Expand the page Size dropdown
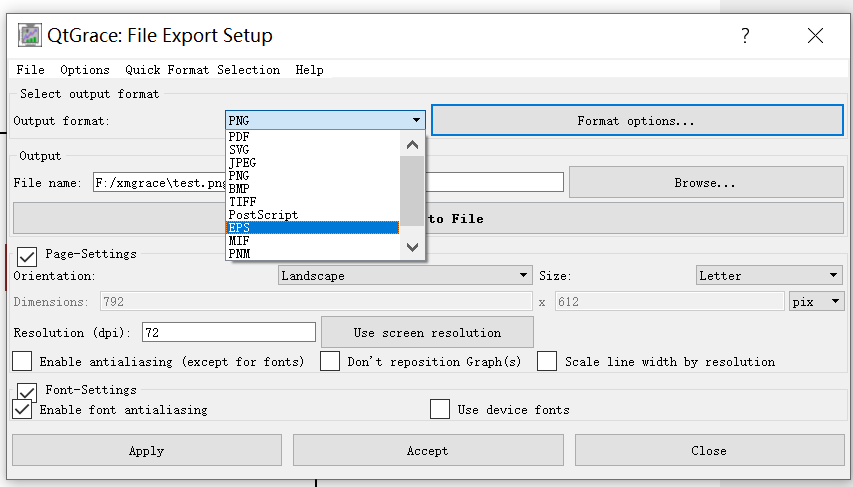The image size is (853, 487). click(769, 275)
